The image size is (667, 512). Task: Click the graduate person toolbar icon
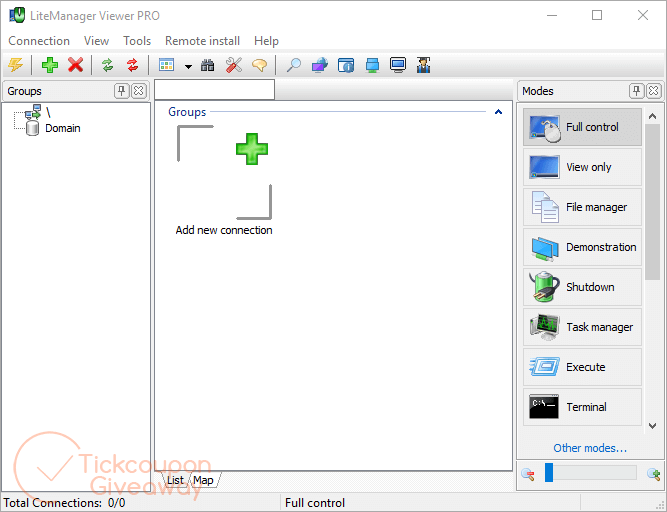click(x=424, y=65)
